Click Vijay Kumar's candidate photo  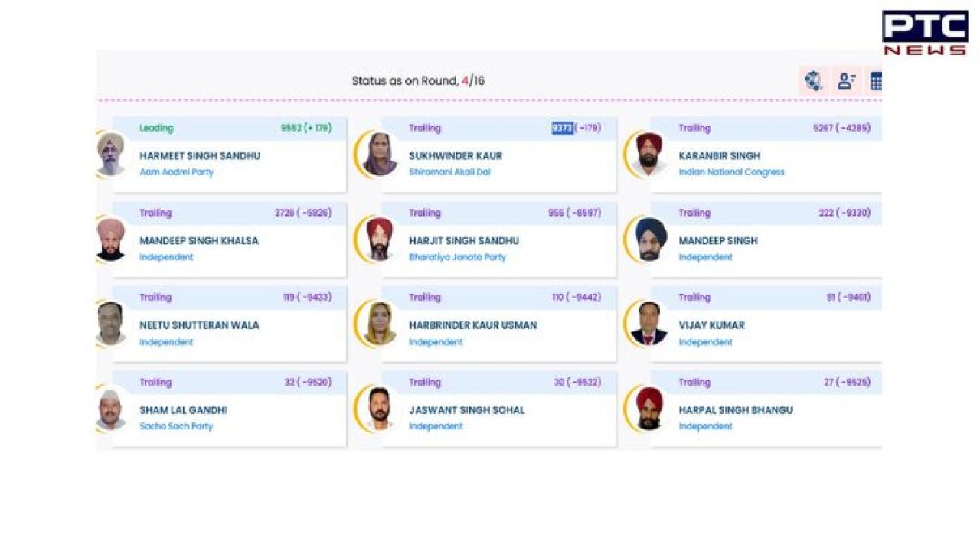coord(649,324)
